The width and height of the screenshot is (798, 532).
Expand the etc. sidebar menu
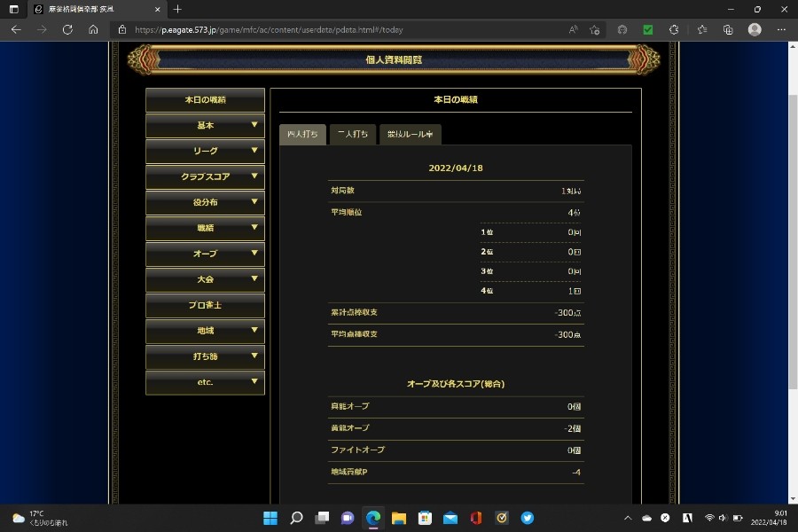(x=205, y=383)
